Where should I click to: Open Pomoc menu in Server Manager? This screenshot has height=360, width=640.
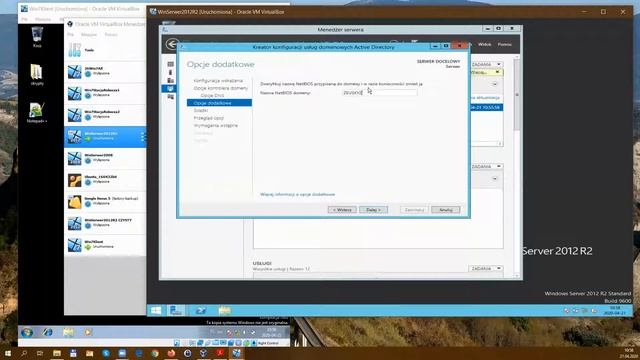coord(504,44)
